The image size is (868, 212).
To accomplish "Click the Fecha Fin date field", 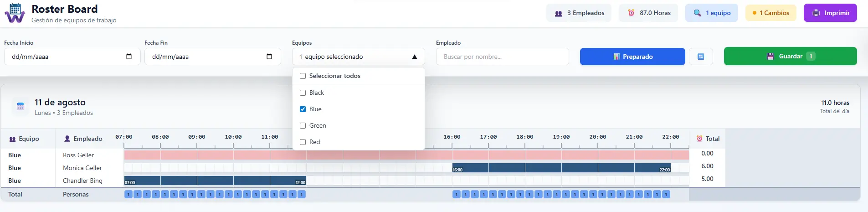I will (213, 57).
